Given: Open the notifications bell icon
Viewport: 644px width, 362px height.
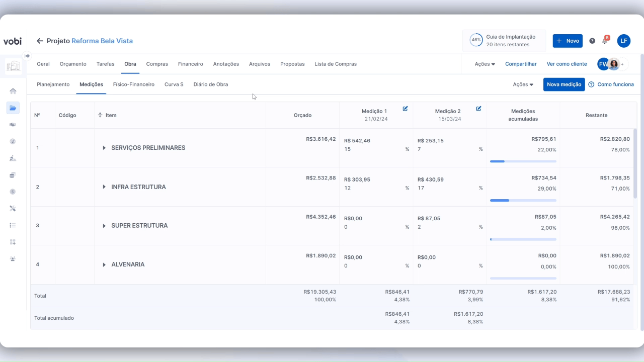Looking at the screenshot, I should [605, 41].
